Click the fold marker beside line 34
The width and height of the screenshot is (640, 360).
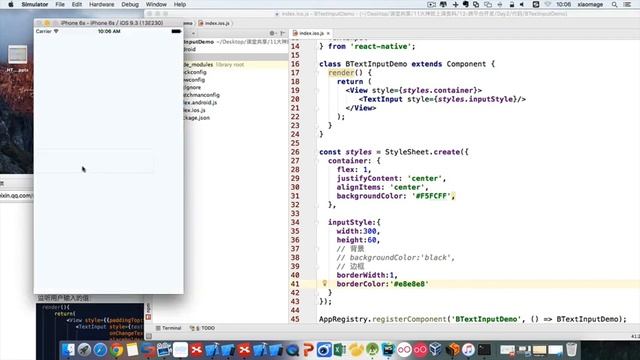(x=317, y=222)
